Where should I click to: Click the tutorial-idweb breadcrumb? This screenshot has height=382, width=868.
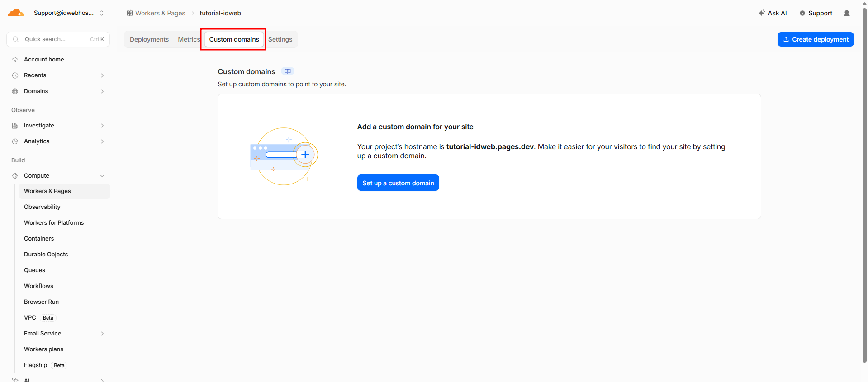pyautogui.click(x=220, y=13)
